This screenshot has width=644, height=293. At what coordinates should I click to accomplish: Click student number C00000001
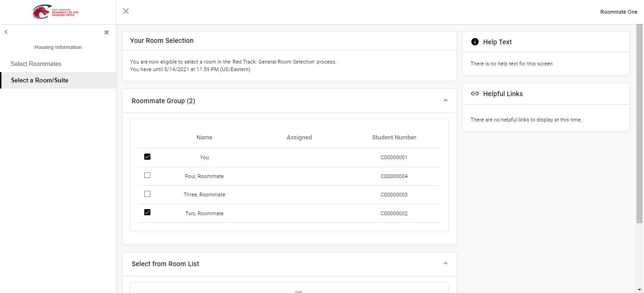click(x=394, y=157)
